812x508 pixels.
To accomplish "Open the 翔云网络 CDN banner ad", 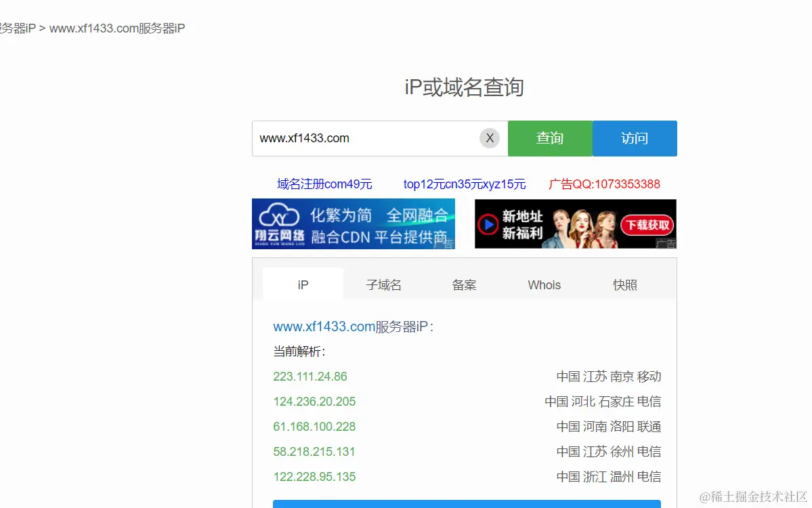I will point(354,224).
